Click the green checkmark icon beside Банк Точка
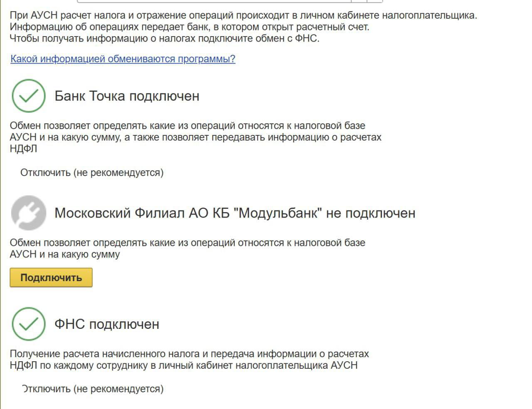The image size is (532, 409). [28, 97]
